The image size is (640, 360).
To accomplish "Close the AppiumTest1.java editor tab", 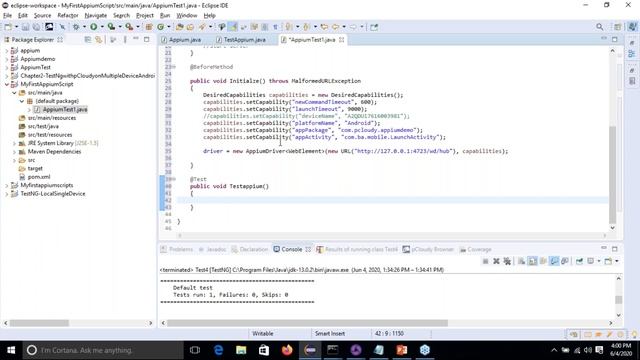I will coord(342,40).
